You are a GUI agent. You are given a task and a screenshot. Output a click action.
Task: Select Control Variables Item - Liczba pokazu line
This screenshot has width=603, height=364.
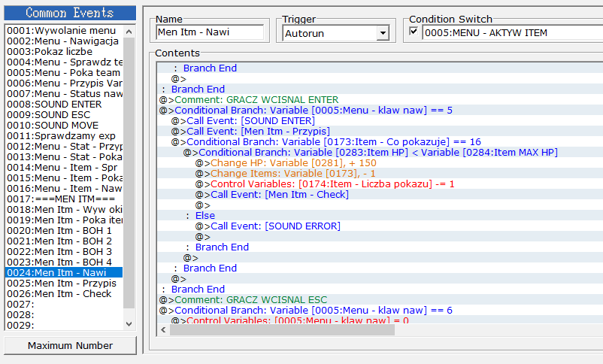[x=380, y=184]
